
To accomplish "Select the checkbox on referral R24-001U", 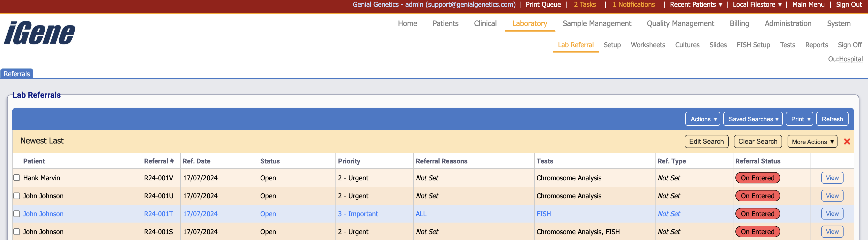I will pos(17,196).
